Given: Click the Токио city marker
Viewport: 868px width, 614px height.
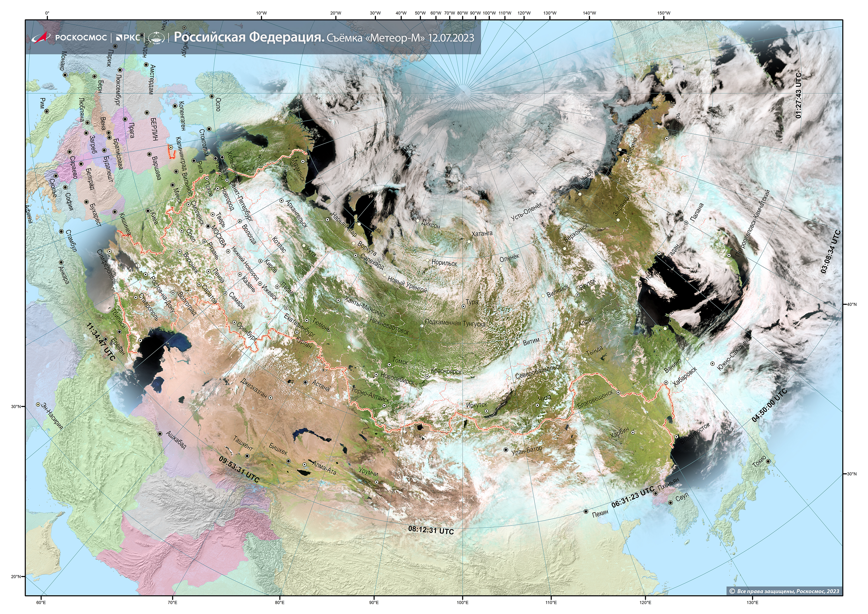Looking at the screenshot, I should click(768, 461).
